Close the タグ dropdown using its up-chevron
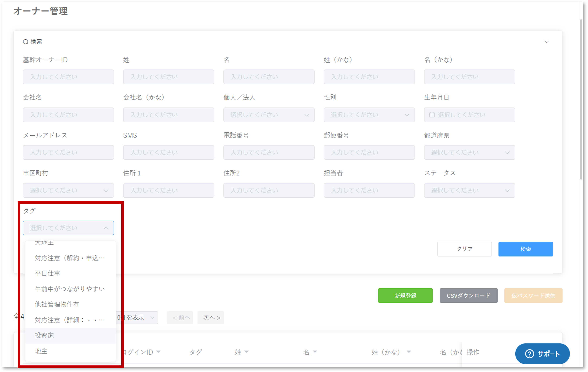Screen dimensions: 588x372 pos(106,228)
